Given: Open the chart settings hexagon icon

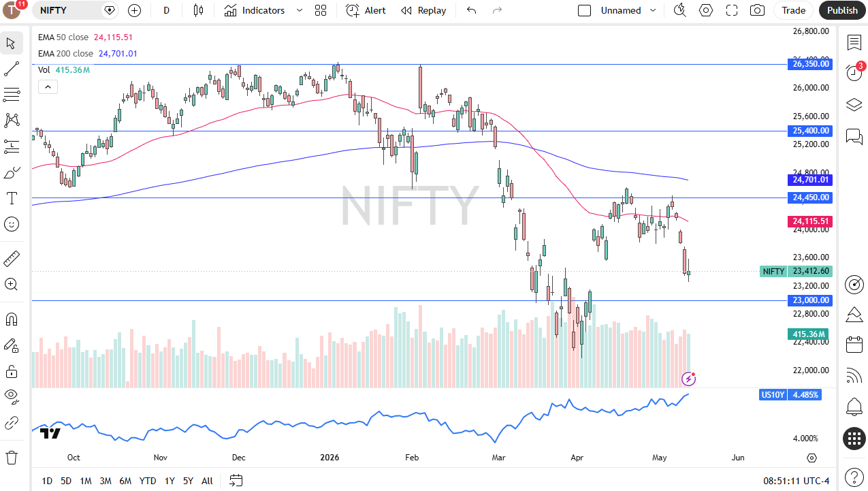Looking at the screenshot, I should 706,10.
